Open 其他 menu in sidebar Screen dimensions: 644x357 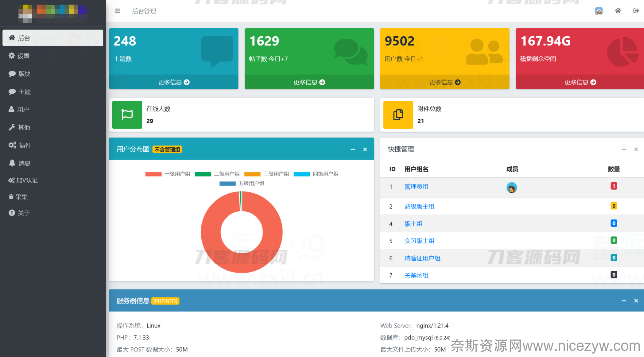click(53, 127)
